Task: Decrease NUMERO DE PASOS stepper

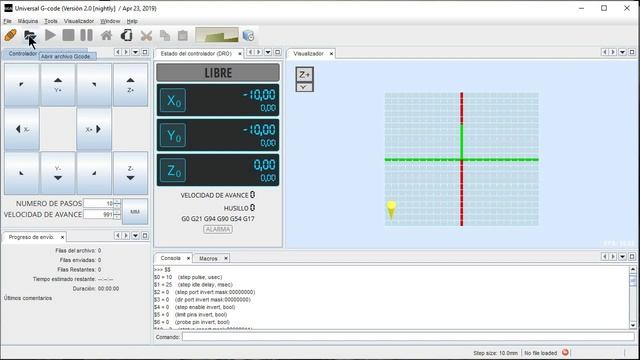Action: pos(117,205)
